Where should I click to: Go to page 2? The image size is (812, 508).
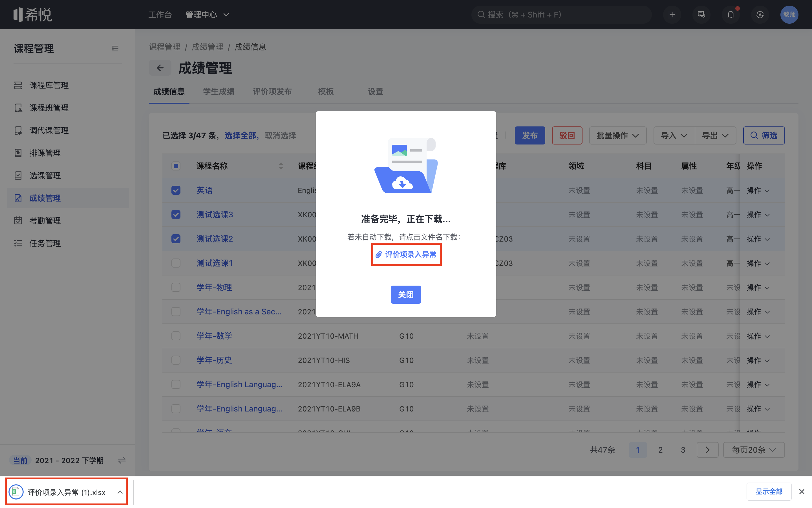(x=660, y=450)
